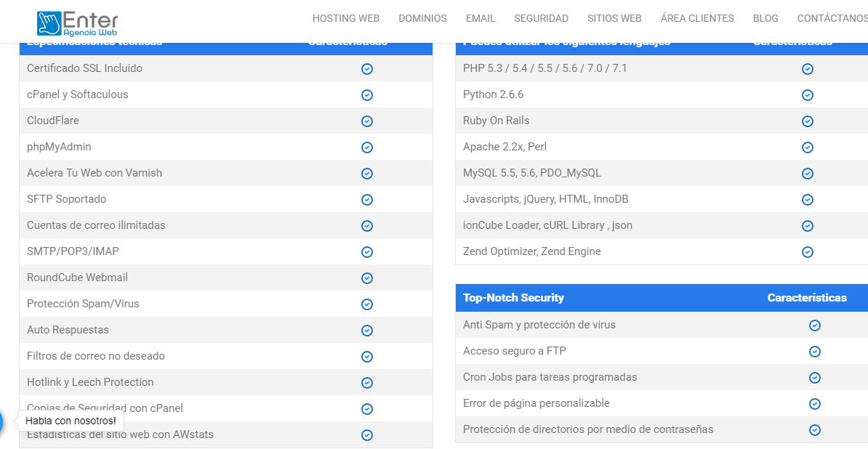Click the 'Certificado SSL Incluido' text
Image resolution: width=868 pixels, height=449 pixels.
(85, 68)
